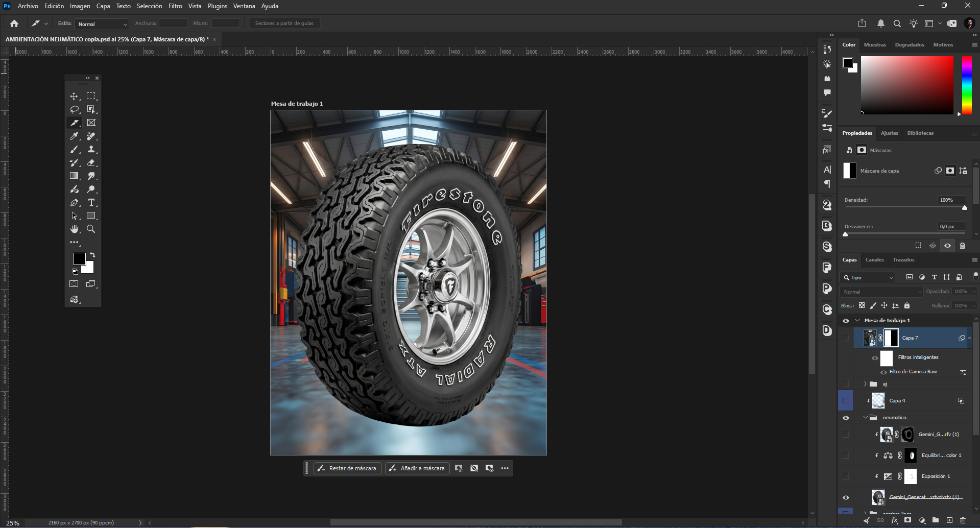Hide the neumatico layer group
The image size is (980, 528).
point(846,418)
